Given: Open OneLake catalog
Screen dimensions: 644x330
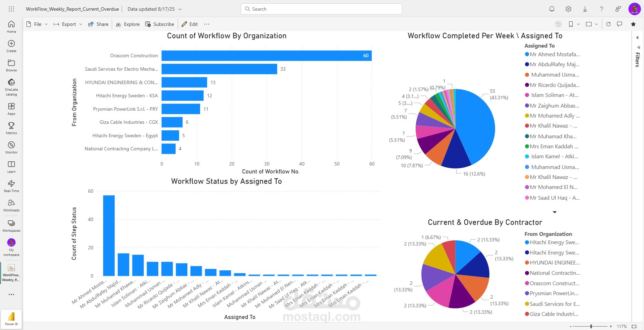Looking at the screenshot, I should coord(11,87).
